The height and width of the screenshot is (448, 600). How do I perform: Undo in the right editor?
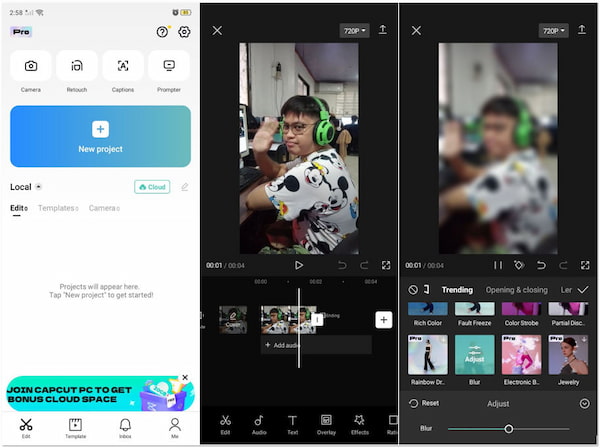point(541,265)
